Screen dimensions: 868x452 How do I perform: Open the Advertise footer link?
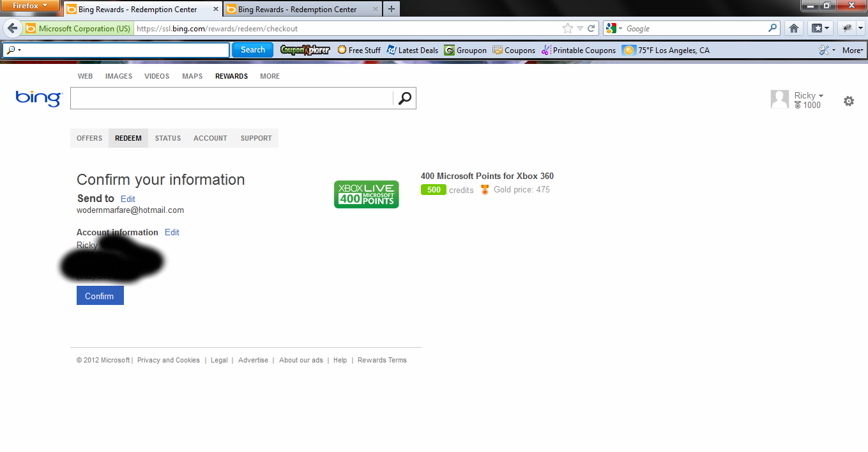click(253, 360)
